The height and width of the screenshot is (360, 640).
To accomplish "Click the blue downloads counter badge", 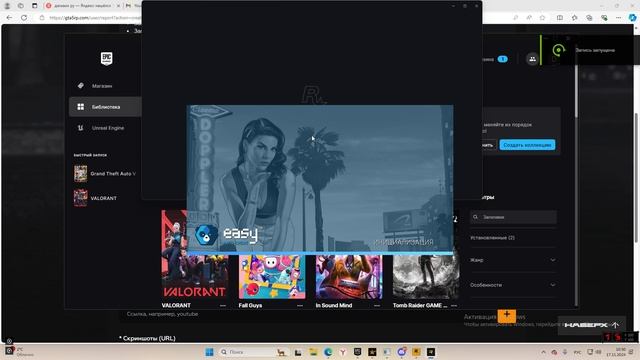I will (x=502, y=59).
